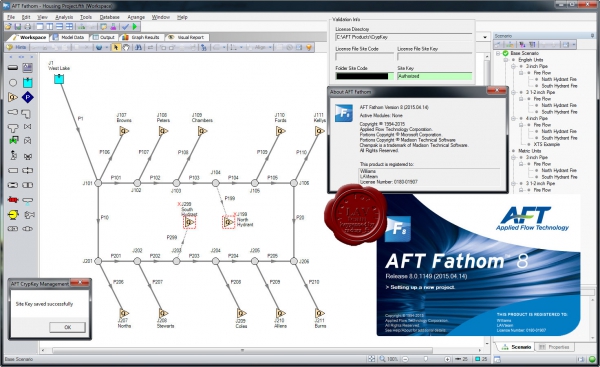This screenshot has height=367, width=600.
Task: Pick the tee junction tool
Action: 13,127
